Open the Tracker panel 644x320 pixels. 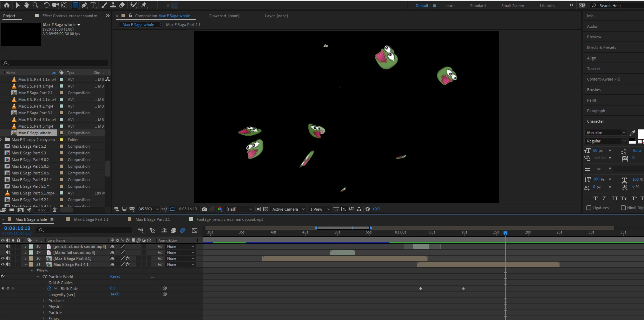593,69
